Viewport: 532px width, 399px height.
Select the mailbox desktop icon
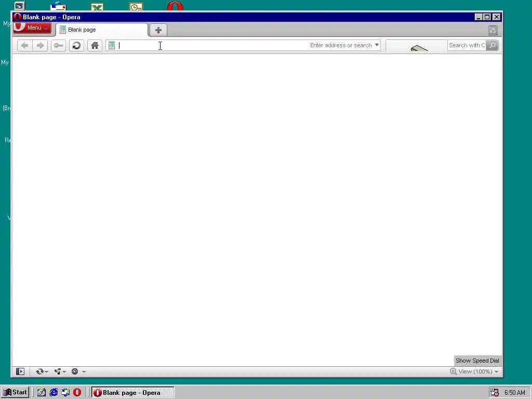tap(58, 6)
